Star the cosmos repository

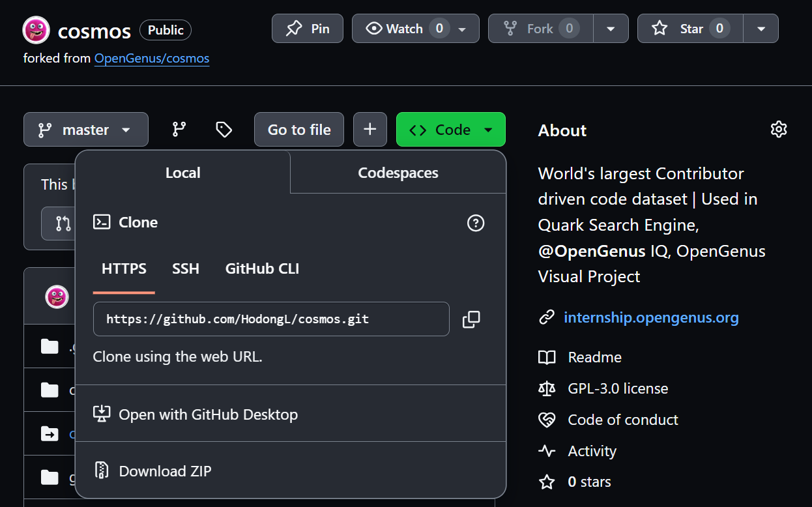tap(690, 29)
